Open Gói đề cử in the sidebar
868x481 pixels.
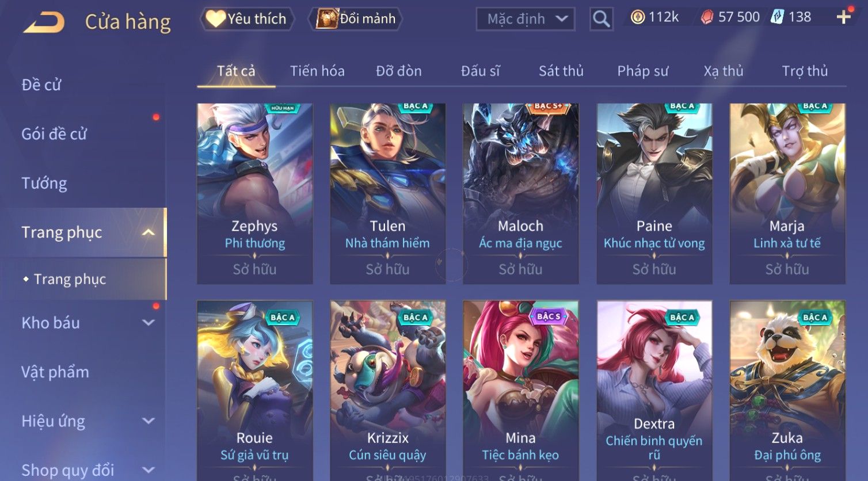click(x=54, y=134)
